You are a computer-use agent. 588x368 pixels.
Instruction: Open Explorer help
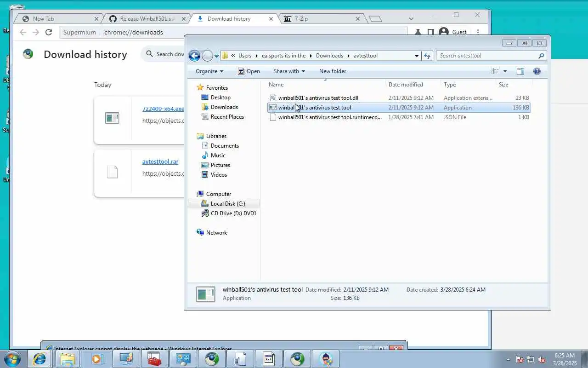coord(537,71)
